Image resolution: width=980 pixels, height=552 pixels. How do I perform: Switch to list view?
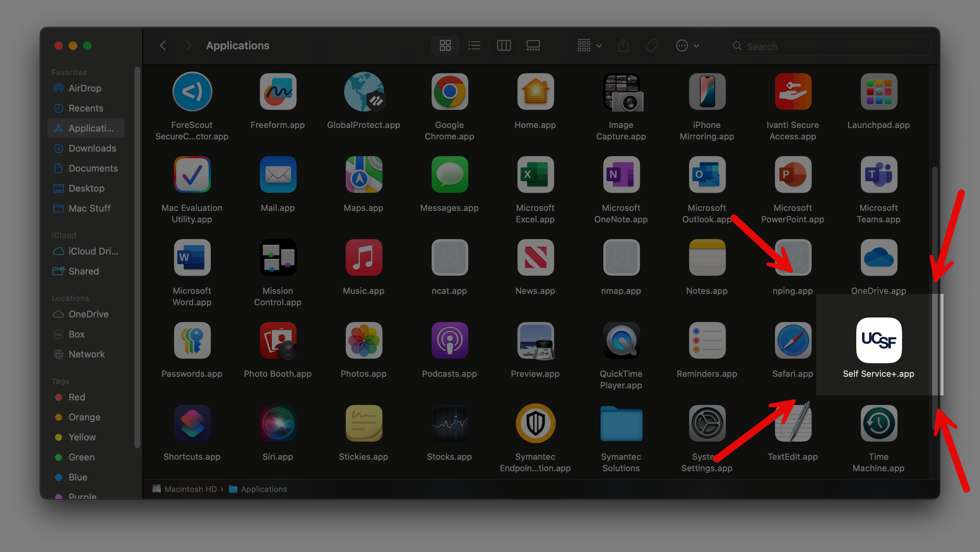point(474,45)
